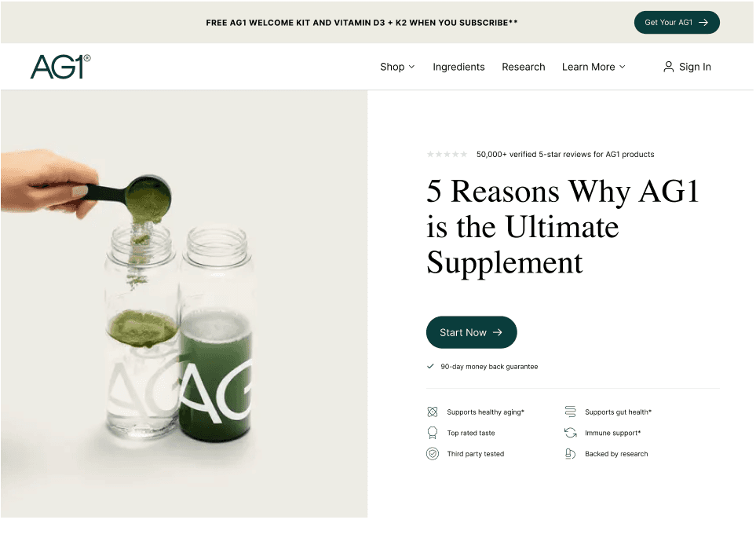Click the user profile icon
Viewport: 756px width, 549px height.
(668, 67)
